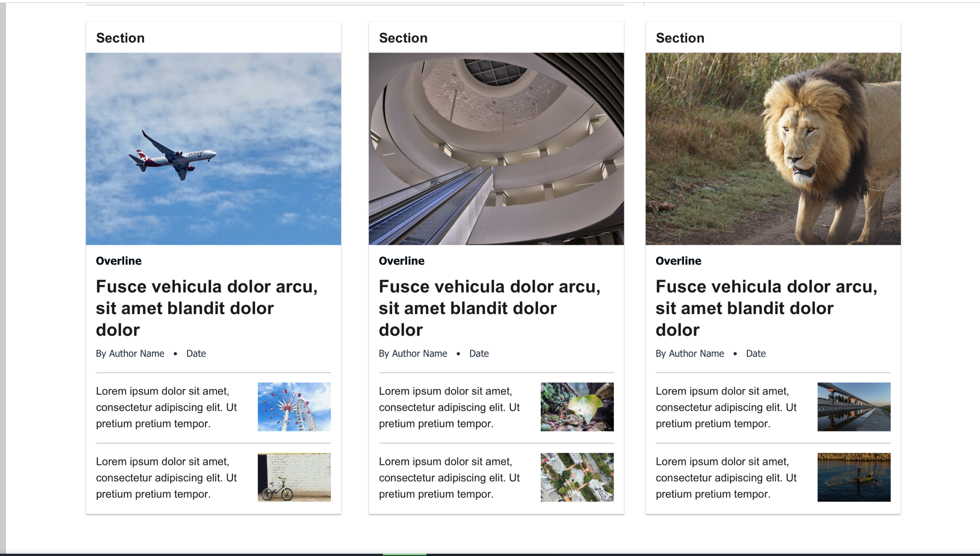Click the ferris wheel swing ride thumbnail
This screenshot has width=980, height=556.
294,407
